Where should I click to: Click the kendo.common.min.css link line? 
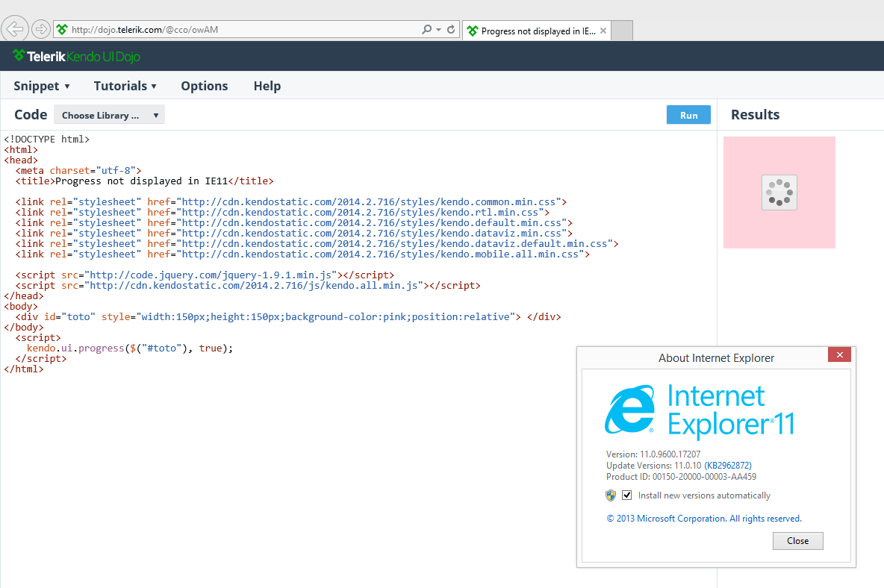coord(291,201)
